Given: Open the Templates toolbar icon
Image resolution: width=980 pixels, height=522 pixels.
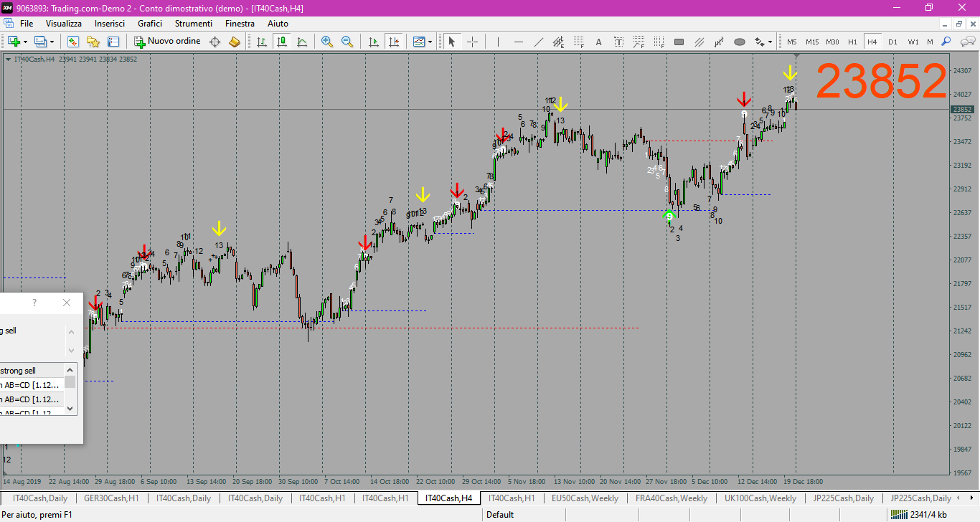Looking at the screenshot, I should (x=419, y=42).
